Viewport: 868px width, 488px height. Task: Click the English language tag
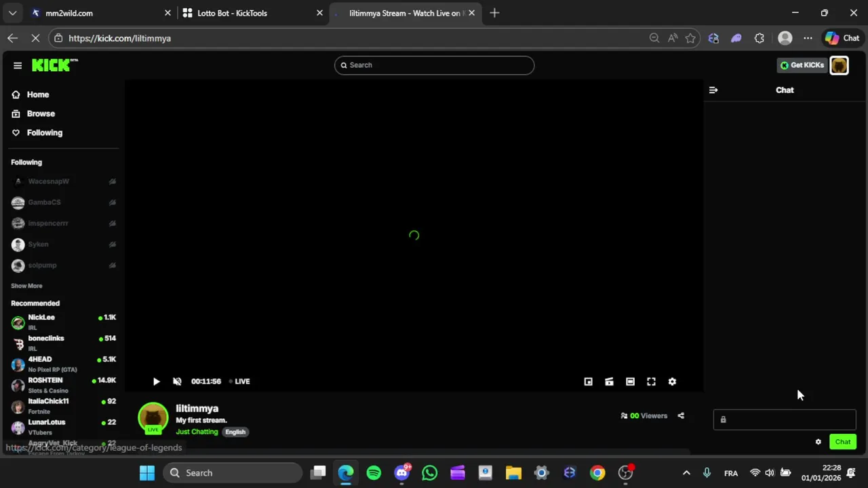click(235, 432)
